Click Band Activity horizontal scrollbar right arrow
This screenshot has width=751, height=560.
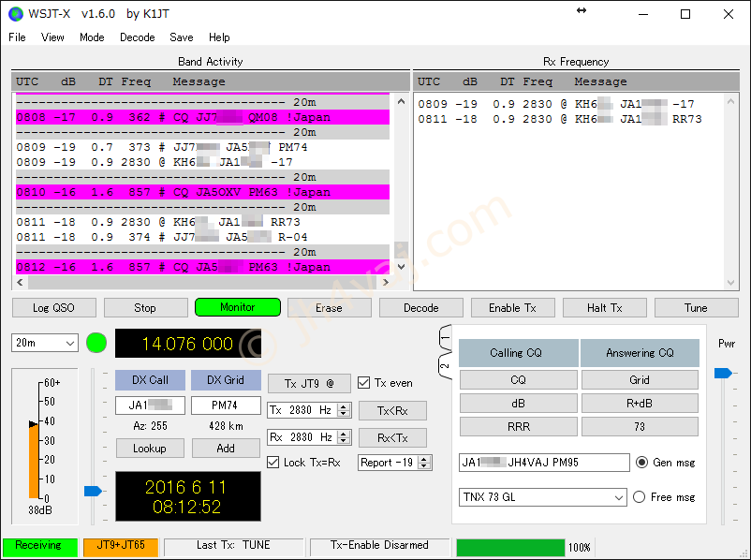coord(386,282)
